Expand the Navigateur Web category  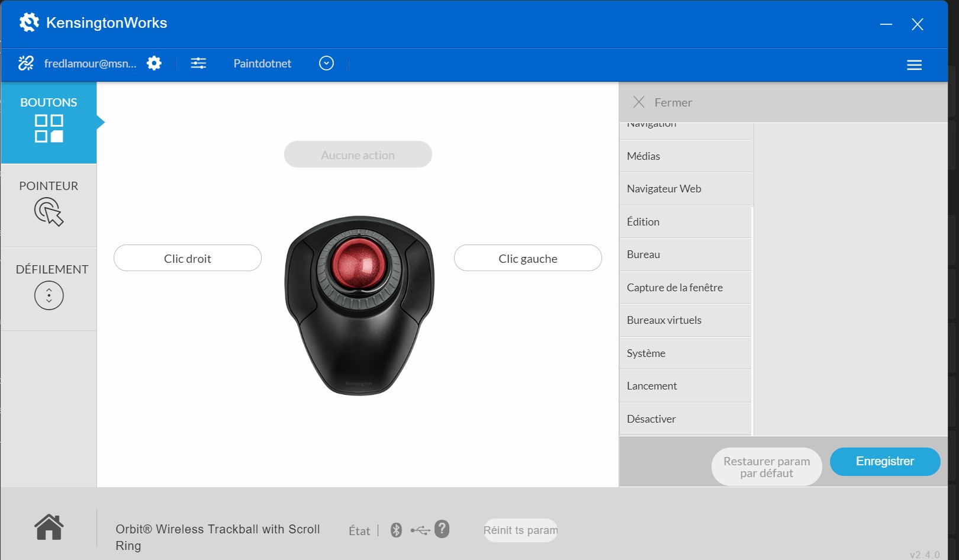[686, 189]
